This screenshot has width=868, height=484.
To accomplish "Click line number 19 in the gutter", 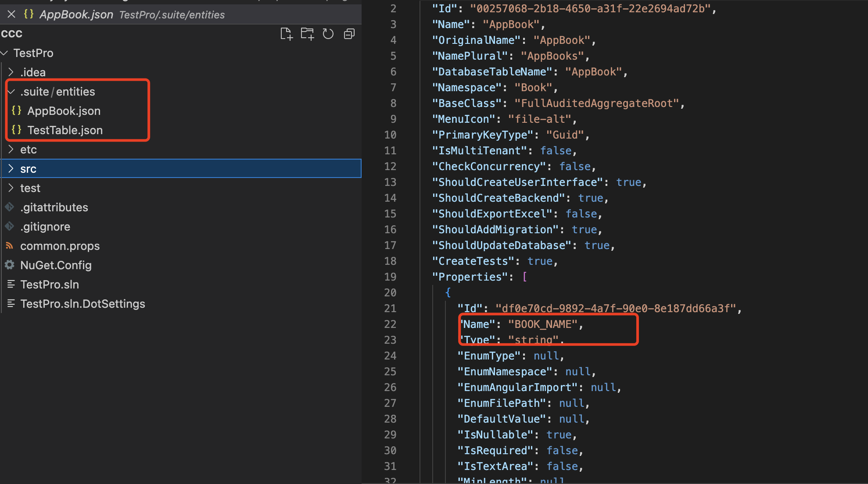I will pyautogui.click(x=390, y=277).
